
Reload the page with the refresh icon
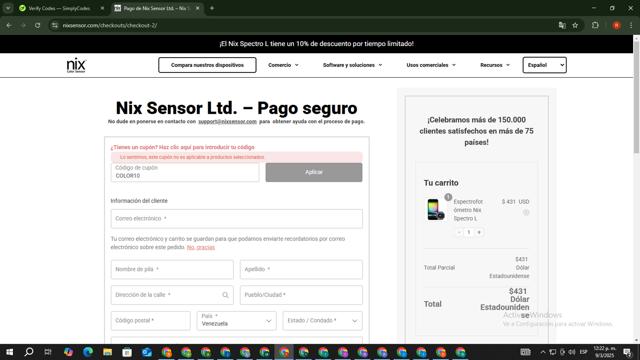point(37,25)
